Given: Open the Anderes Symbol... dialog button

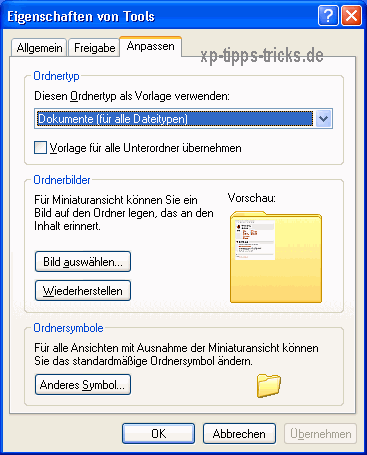Looking at the screenshot, I should pyautogui.click(x=83, y=385).
